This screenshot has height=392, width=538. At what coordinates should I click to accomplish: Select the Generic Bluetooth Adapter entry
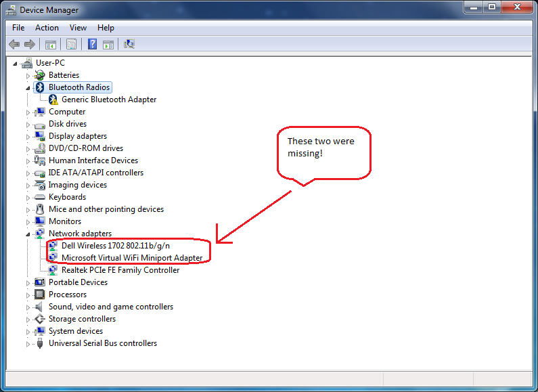point(109,100)
